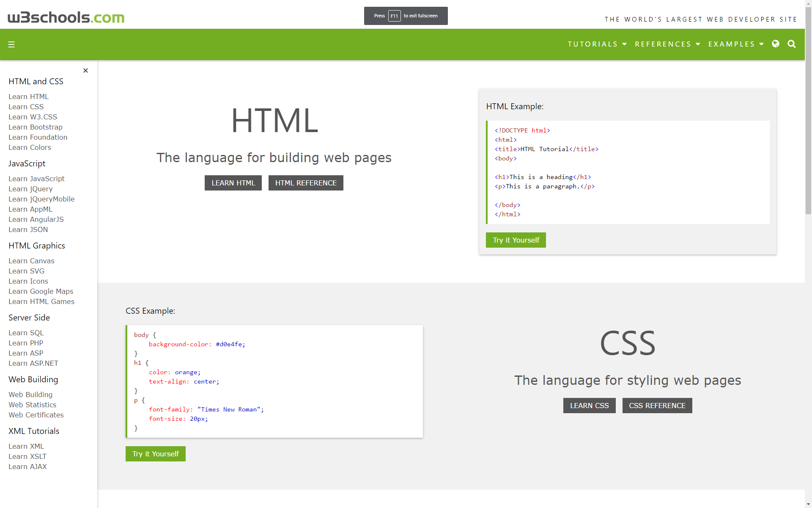Click the LEARN HTML button
The height and width of the screenshot is (508, 812).
(233, 183)
